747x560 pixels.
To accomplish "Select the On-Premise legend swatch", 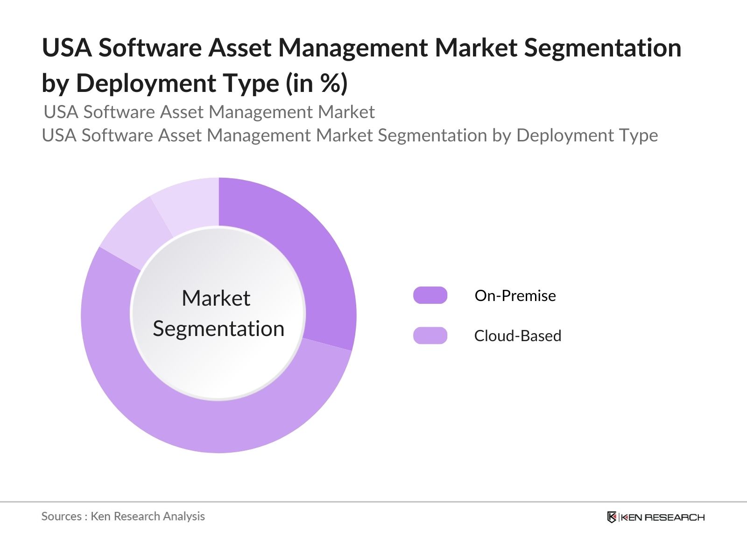I will click(430, 295).
